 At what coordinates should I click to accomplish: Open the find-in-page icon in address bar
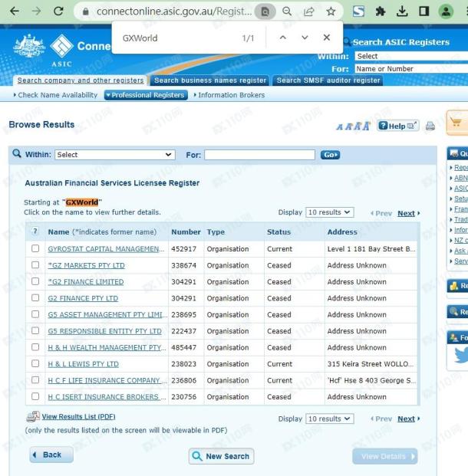pyautogui.click(x=265, y=11)
